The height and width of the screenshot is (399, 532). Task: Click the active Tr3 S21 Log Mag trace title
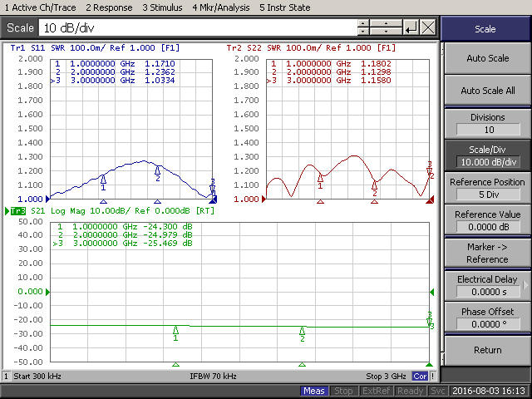tap(113, 211)
